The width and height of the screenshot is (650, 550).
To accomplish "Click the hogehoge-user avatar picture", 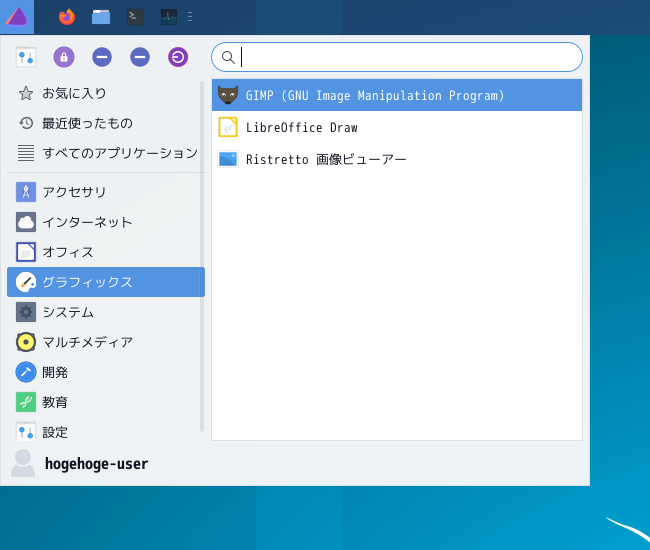I will tap(23, 463).
